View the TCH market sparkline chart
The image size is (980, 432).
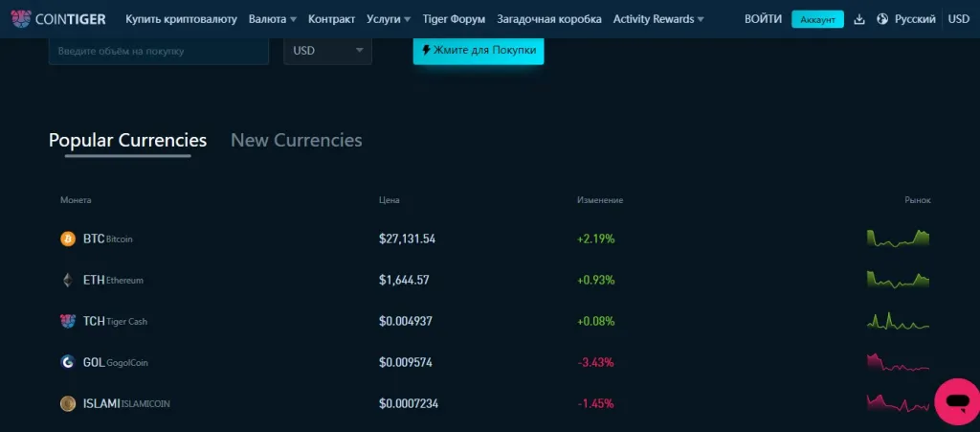point(898,321)
